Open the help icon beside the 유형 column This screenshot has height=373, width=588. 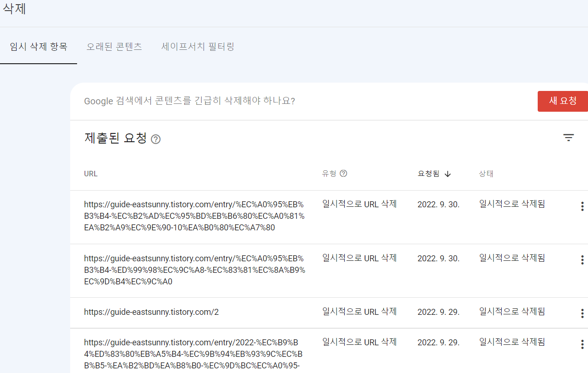coord(343,173)
